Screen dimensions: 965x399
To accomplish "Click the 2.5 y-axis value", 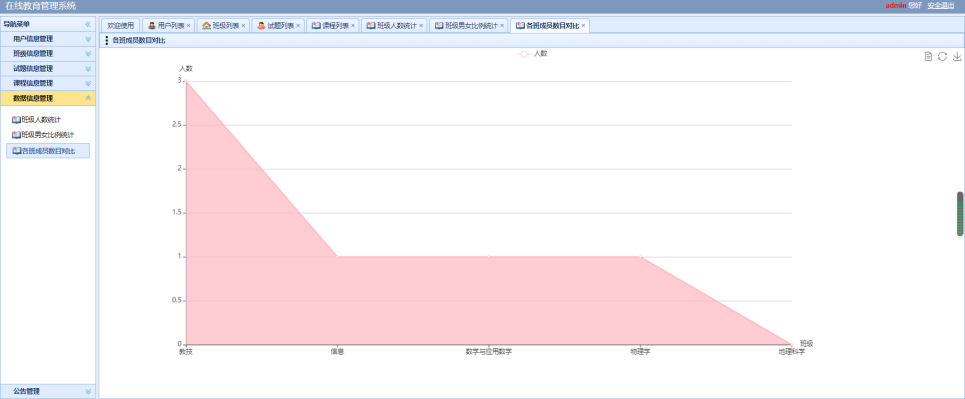I will (x=177, y=125).
